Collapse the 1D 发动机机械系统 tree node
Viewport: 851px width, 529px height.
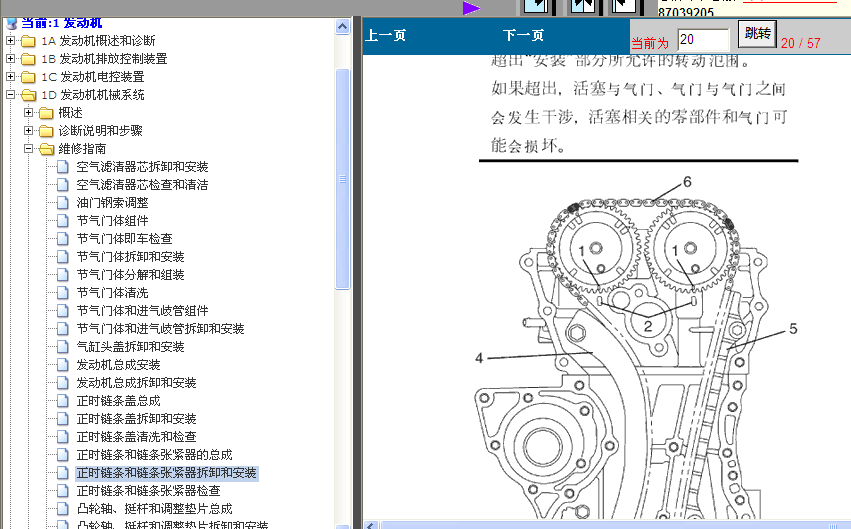point(11,95)
